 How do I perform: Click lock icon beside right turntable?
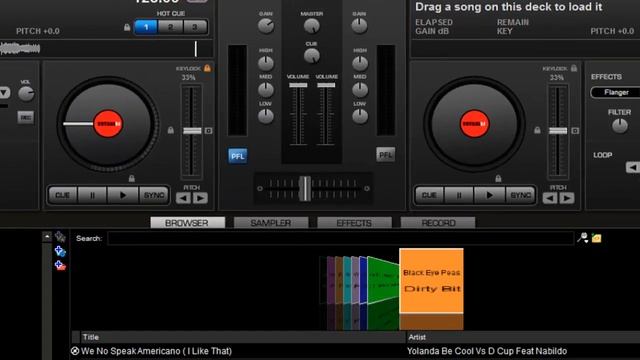coord(537,130)
